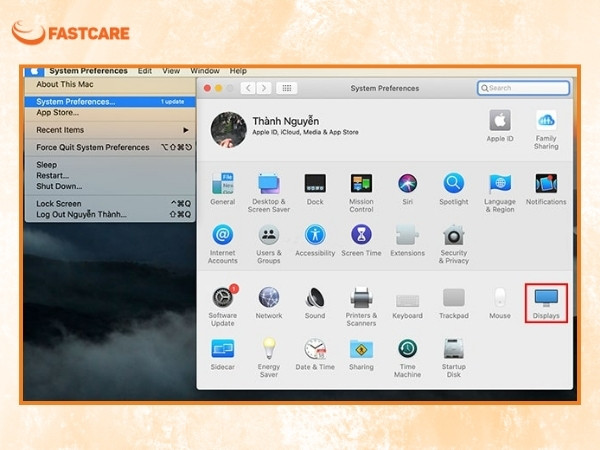Image resolution: width=600 pixels, height=450 pixels.
Task: Open the Window menu
Action: tap(205, 71)
